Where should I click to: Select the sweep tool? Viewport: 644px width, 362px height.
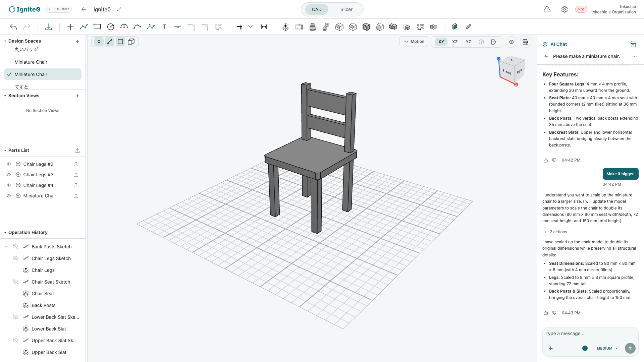[x=326, y=27]
